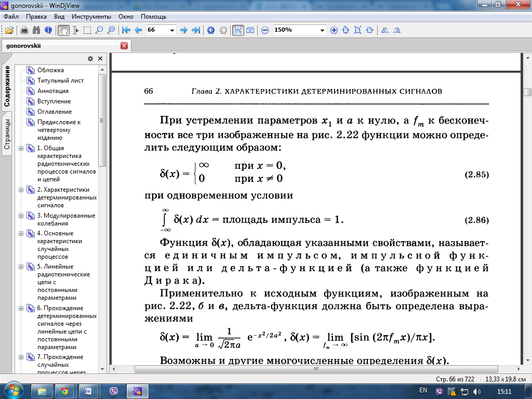Image resolution: width=532 pixels, height=399 pixels.
Task: Go to the next page
Action: (x=183, y=30)
